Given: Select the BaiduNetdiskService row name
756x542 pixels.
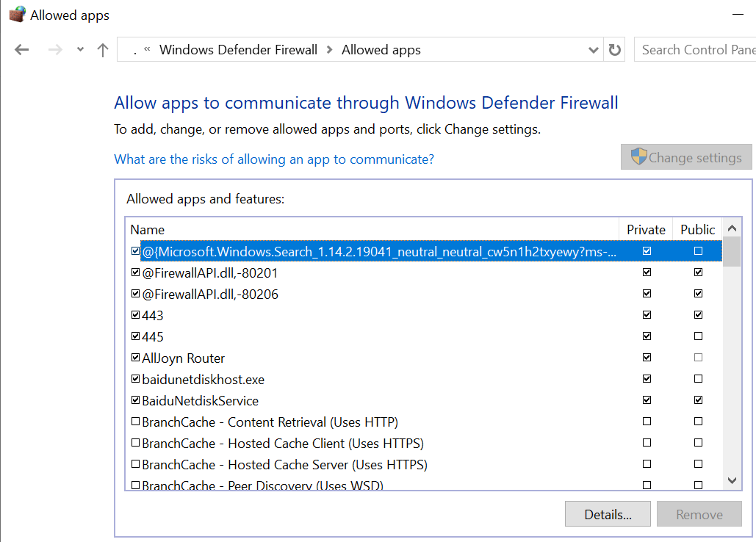Looking at the screenshot, I should (200, 400).
